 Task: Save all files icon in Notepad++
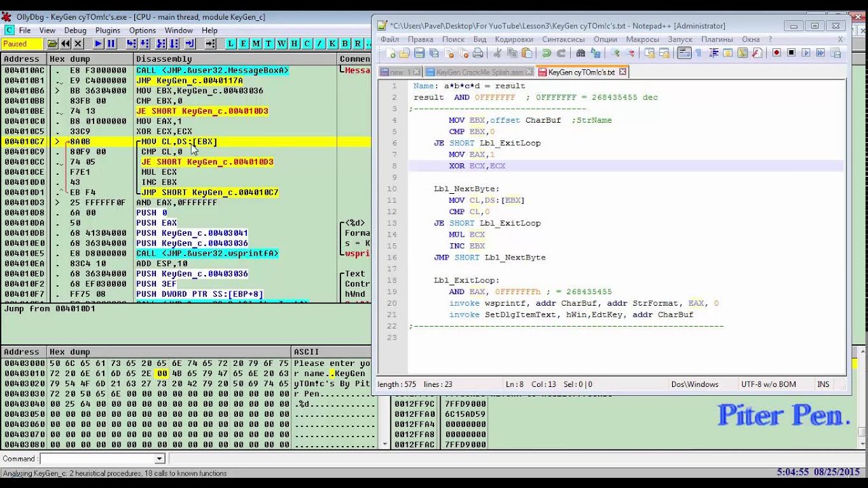434,53
